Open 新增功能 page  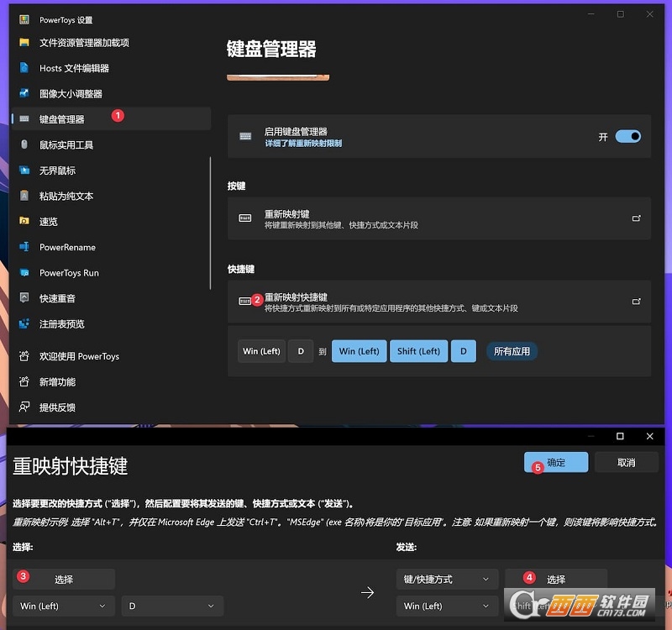(x=112, y=381)
